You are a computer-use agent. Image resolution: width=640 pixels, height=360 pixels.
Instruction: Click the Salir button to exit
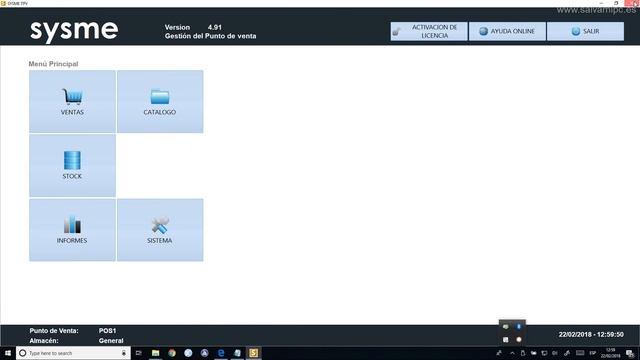(585, 31)
